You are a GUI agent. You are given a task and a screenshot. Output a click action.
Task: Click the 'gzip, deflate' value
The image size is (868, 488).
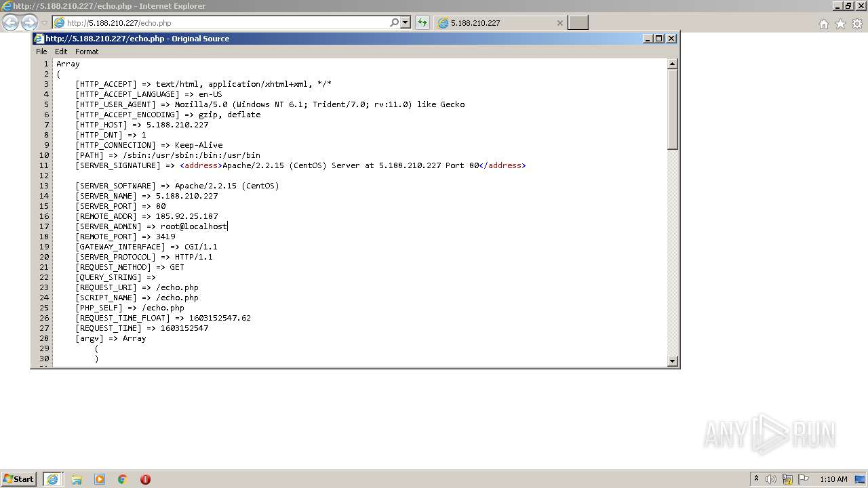click(230, 115)
